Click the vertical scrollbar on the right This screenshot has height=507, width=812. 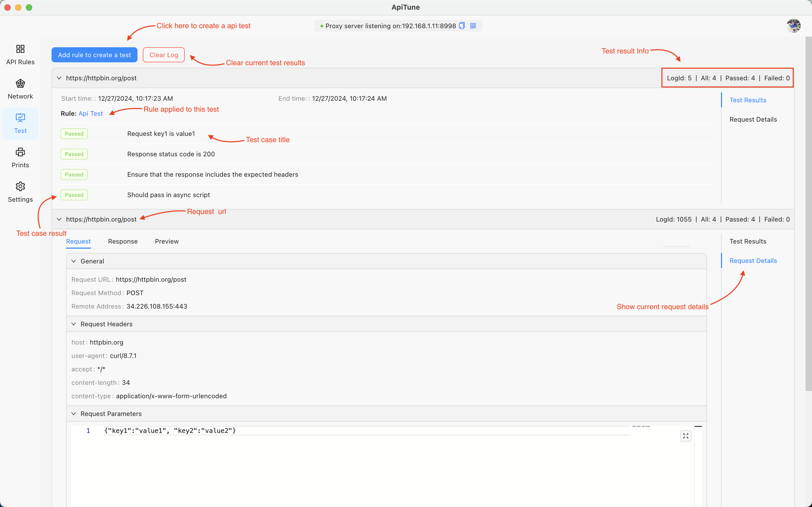point(808,215)
